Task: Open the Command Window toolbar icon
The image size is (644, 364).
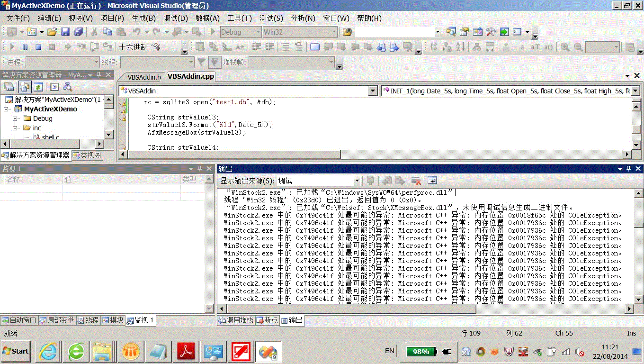Action: pyautogui.click(x=517, y=32)
